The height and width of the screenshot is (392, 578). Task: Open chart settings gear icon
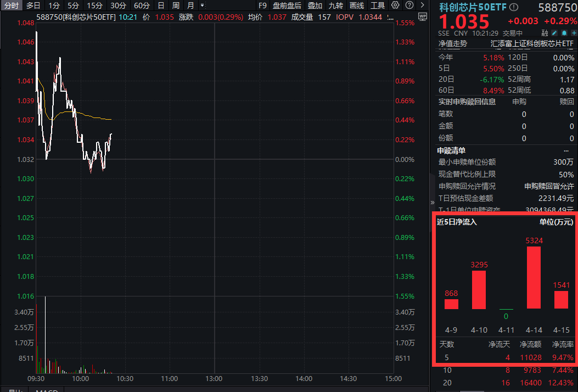coord(395,5)
